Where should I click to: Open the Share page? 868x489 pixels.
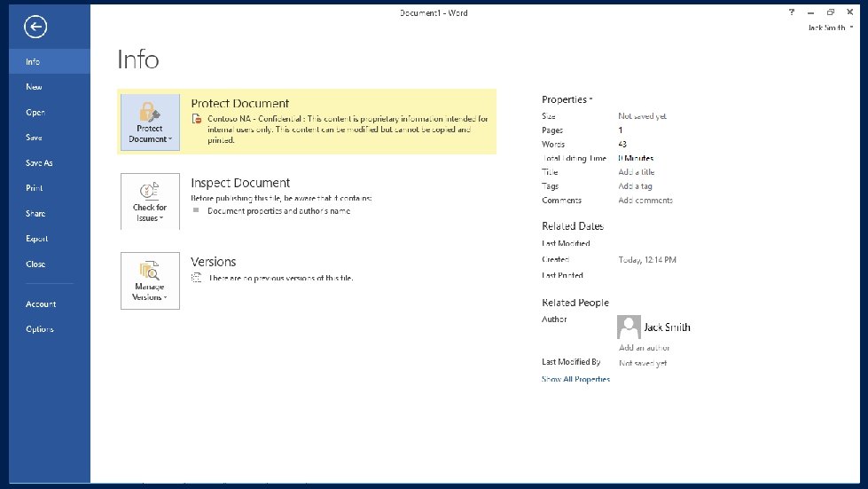(x=50, y=213)
